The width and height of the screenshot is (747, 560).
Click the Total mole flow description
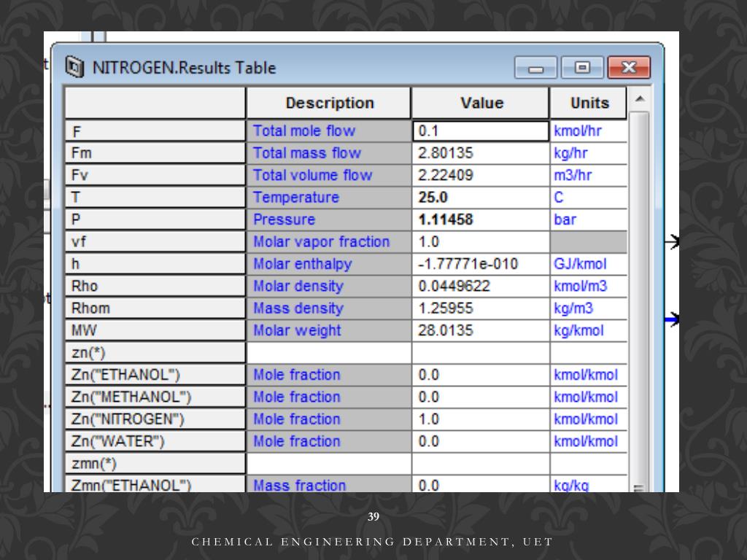(x=329, y=131)
